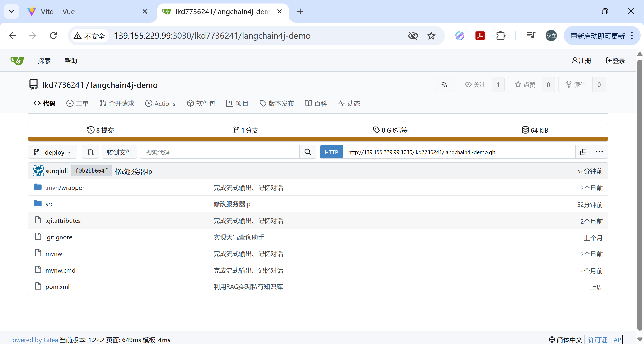Click the third-party cookie eye icon
644x344 pixels.
pos(413,36)
